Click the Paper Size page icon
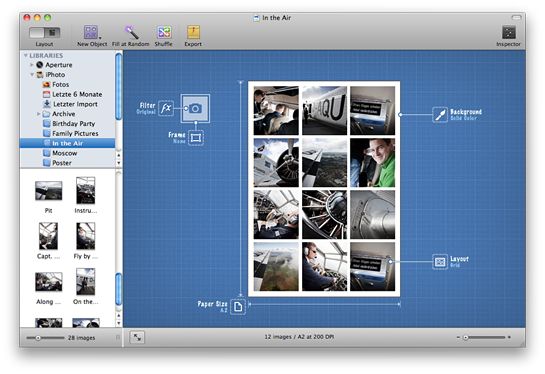The height and width of the screenshot is (374, 545). coord(238,307)
